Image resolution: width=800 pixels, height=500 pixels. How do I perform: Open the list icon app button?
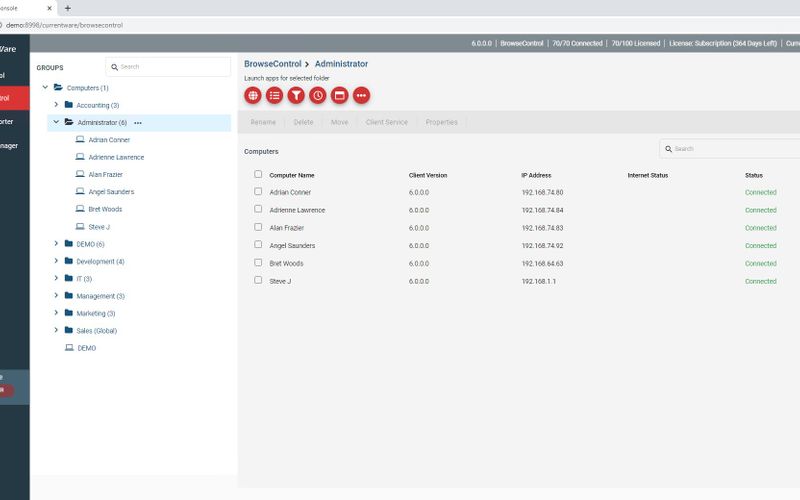tap(275, 95)
